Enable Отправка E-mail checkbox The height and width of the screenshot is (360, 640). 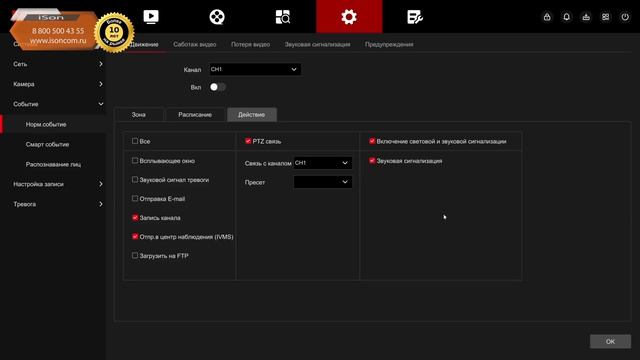point(135,198)
